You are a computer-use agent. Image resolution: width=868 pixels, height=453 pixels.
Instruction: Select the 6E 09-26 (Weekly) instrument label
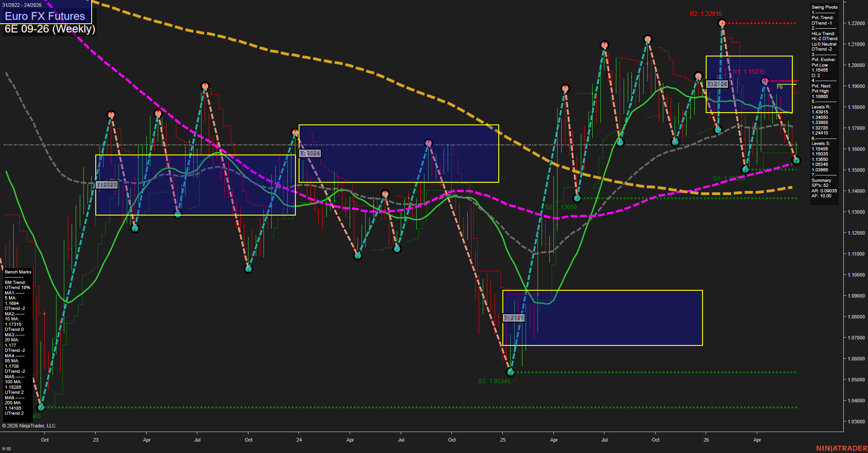click(50, 29)
